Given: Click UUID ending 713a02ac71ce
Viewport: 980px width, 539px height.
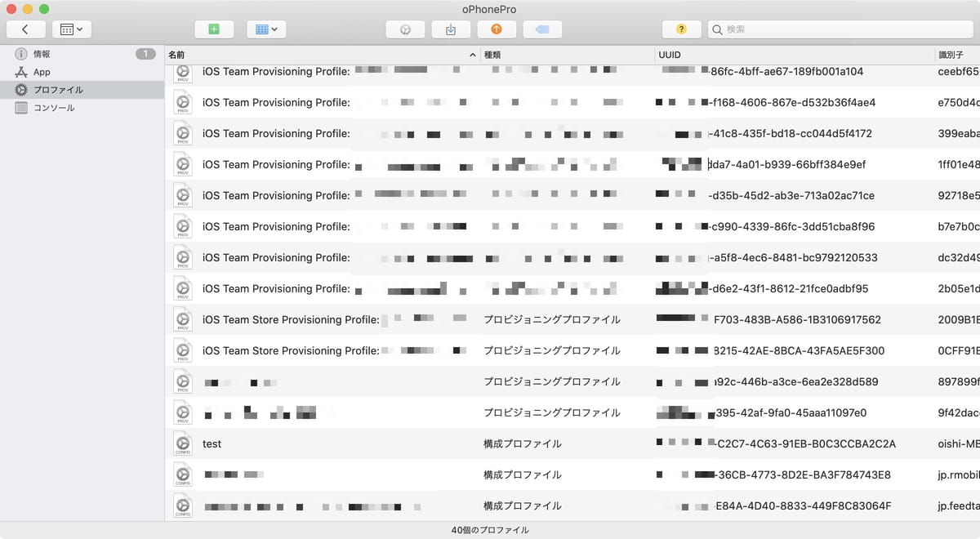Looking at the screenshot, I should [793, 195].
